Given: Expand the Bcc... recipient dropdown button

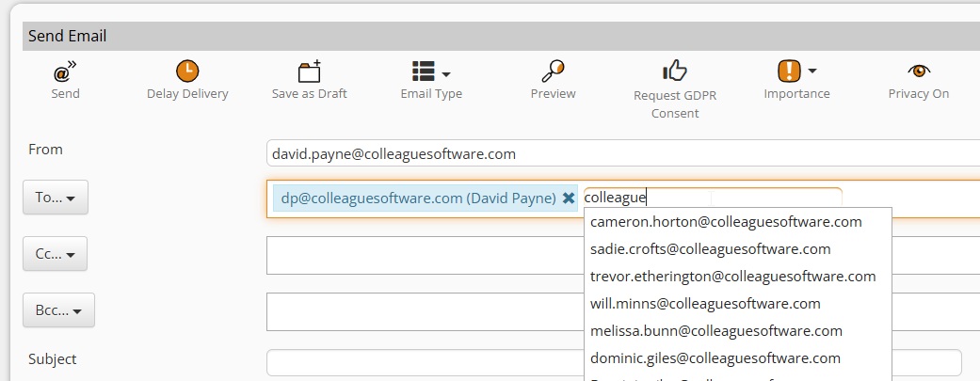Looking at the screenshot, I should coord(58,310).
